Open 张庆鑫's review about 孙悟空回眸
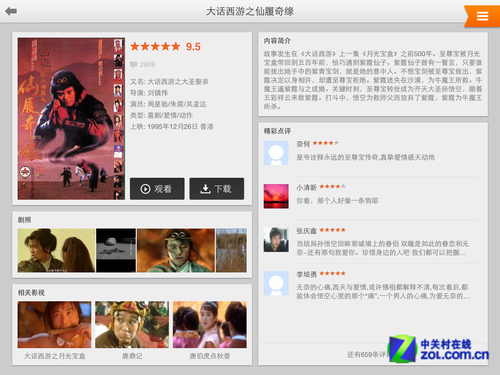500x375 pixels. 383,248
